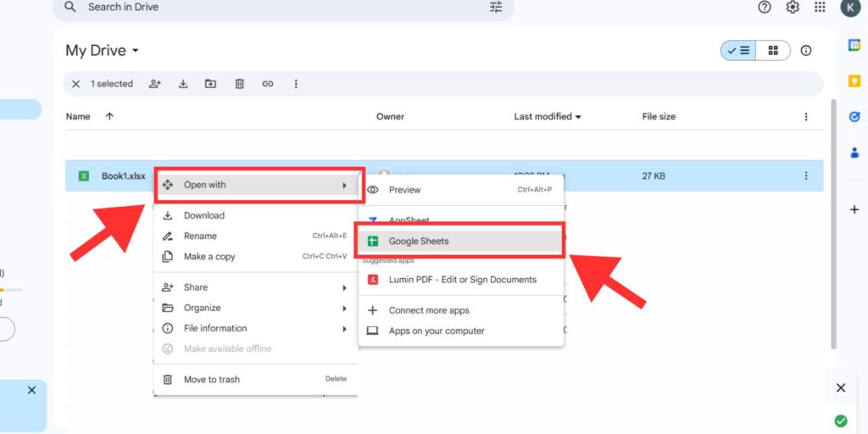Select Apps on your computer
This screenshot has width=868, height=434.
[x=461, y=331]
